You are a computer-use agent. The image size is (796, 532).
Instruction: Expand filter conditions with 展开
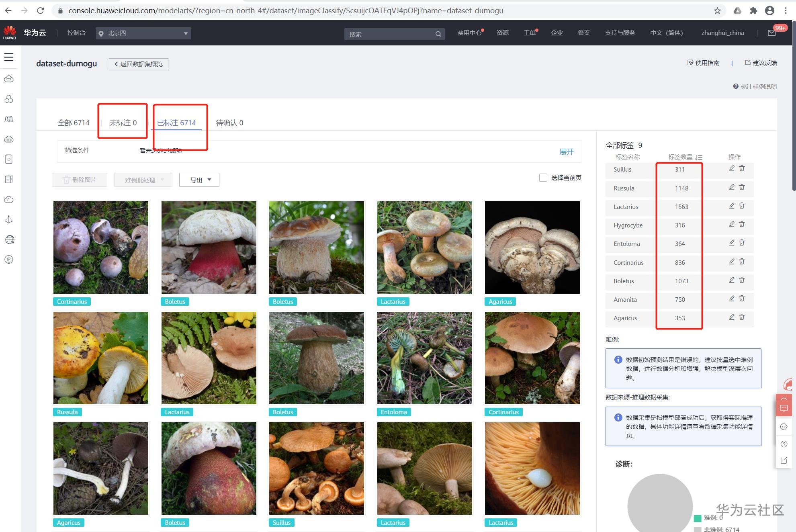[x=566, y=152]
